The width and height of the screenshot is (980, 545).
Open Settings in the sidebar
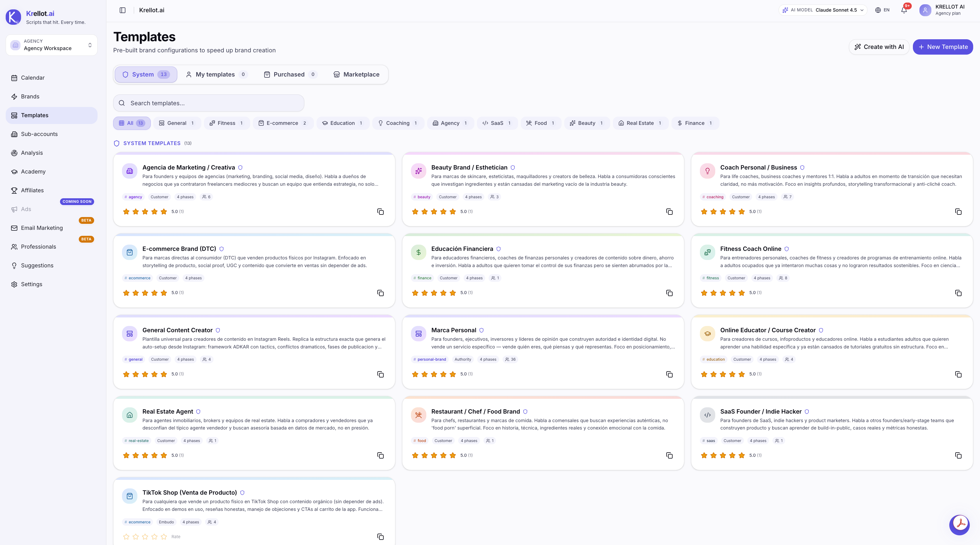52,284
